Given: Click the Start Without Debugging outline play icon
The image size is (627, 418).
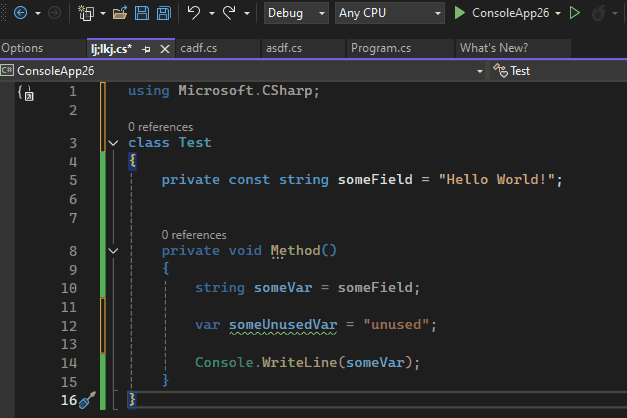Looking at the screenshot, I should (575, 13).
